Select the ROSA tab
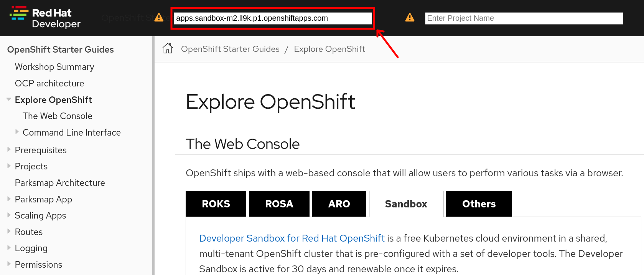The width and height of the screenshot is (644, 275). point(279,204)
